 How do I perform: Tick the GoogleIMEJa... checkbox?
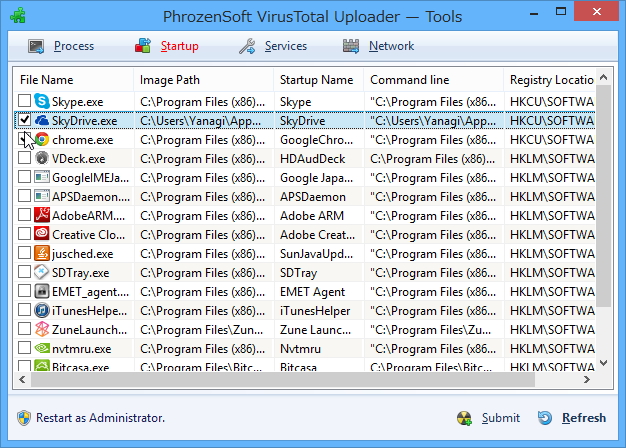tap(24, 176)
